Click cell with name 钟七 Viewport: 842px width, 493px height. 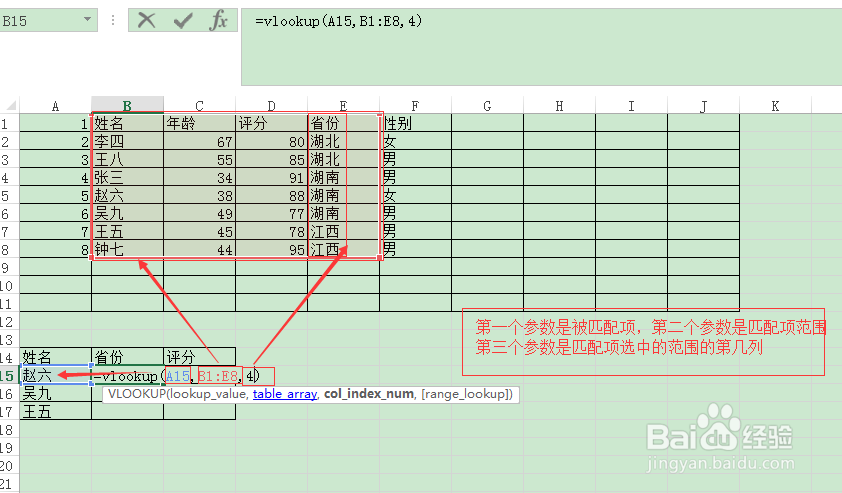(127, 249)
